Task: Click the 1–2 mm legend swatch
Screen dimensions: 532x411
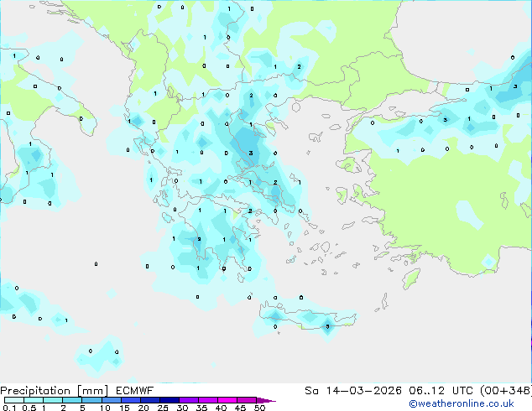Action: pyautogui.click(x=53, y=400)
